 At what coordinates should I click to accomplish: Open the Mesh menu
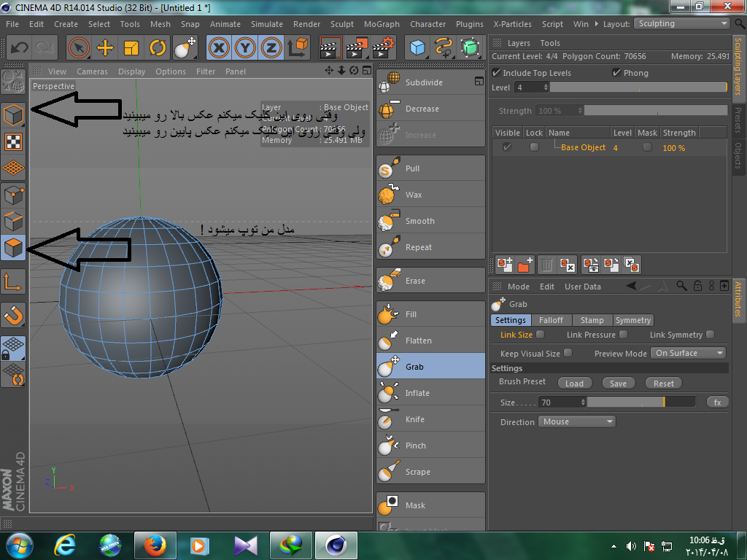coord(160,24)
